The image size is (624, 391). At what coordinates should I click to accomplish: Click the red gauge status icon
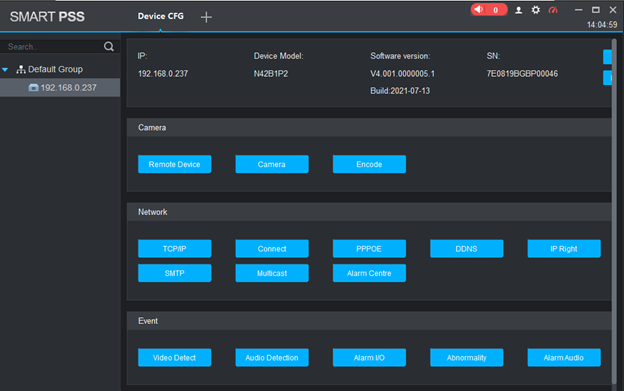(553, 10)
